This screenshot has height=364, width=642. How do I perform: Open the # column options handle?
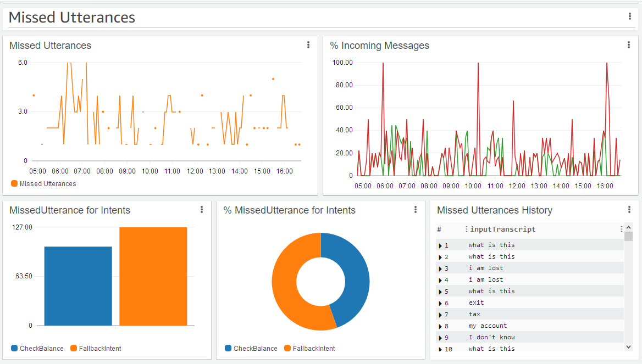point(466,229)
